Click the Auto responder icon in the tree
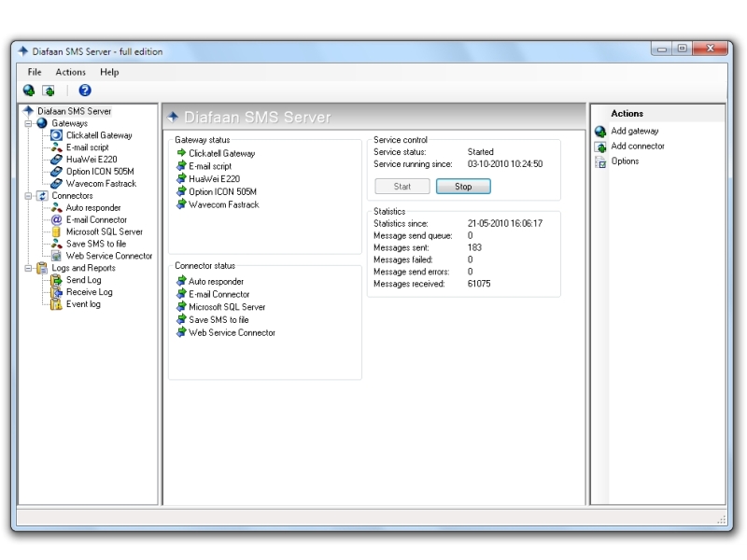Viewport: 747px width, 560px height. (x=56, y=207)
